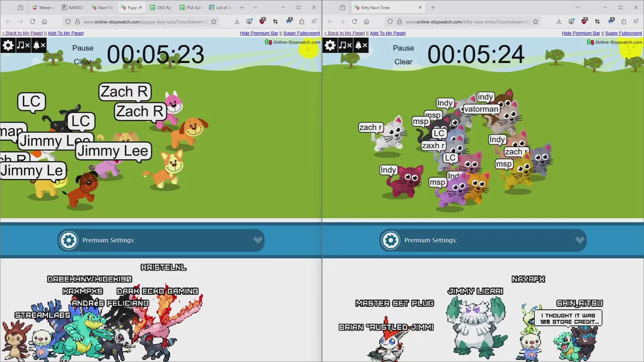Switch to the DEG Rip tab

point(162,8)
